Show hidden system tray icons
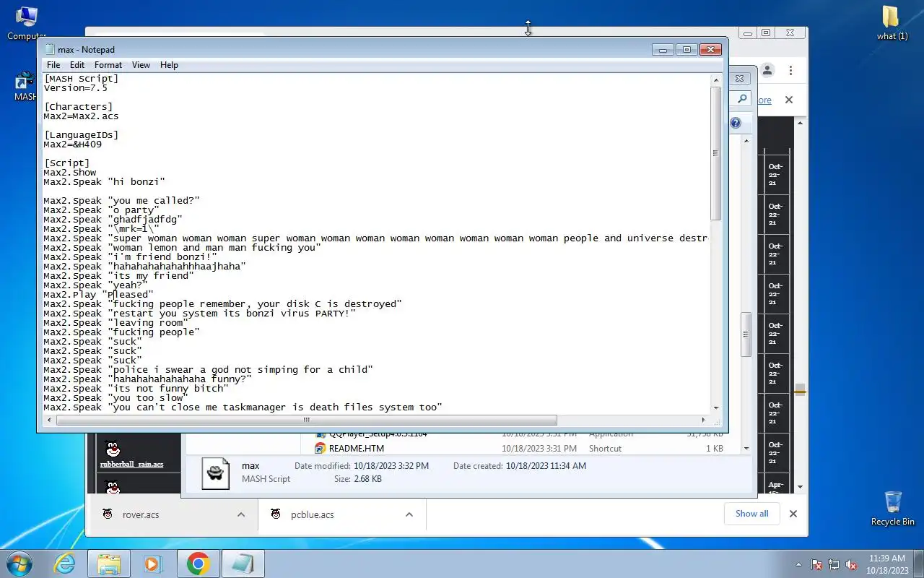 tap(798, 564)
